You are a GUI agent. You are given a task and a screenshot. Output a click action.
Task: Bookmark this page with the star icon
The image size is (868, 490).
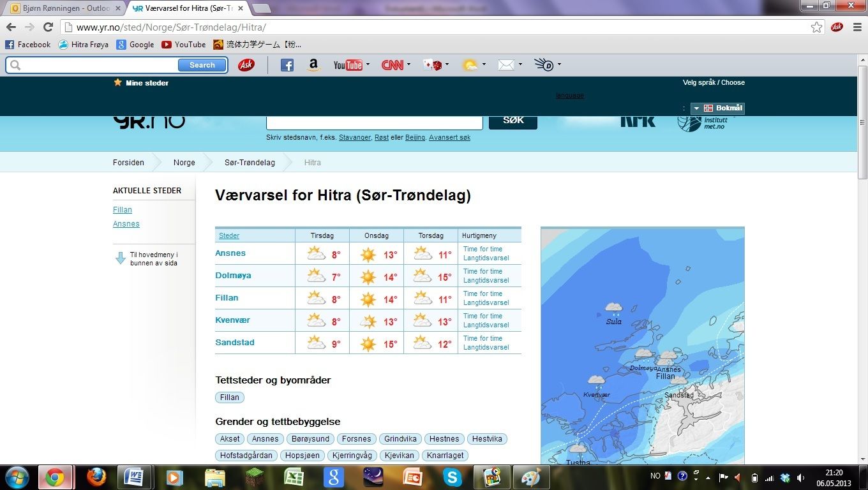[816, 27]
